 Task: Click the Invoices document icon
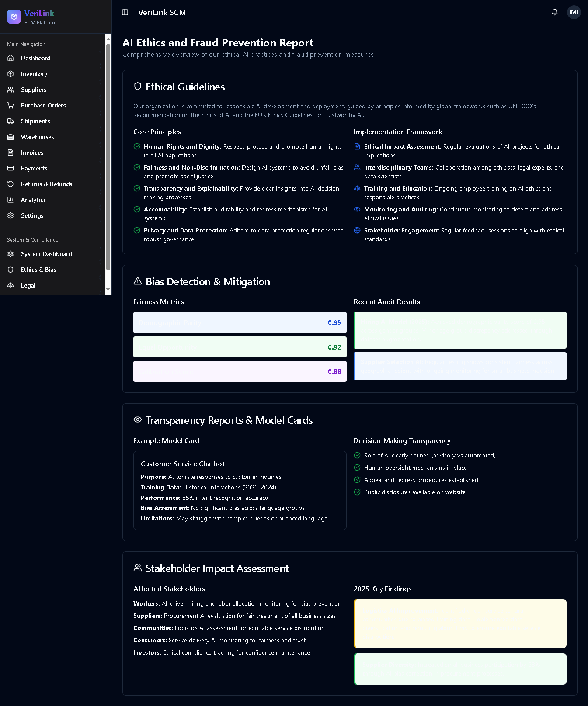(10, 152)
